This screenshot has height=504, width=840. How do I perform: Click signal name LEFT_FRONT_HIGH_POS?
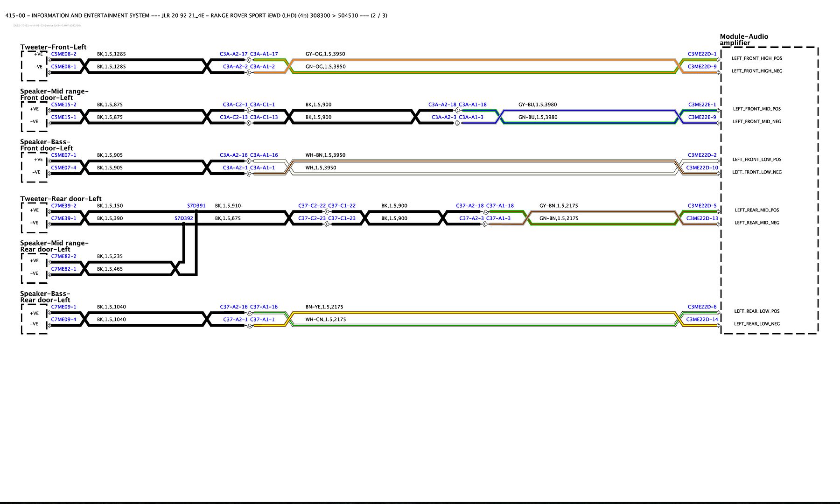757,58
